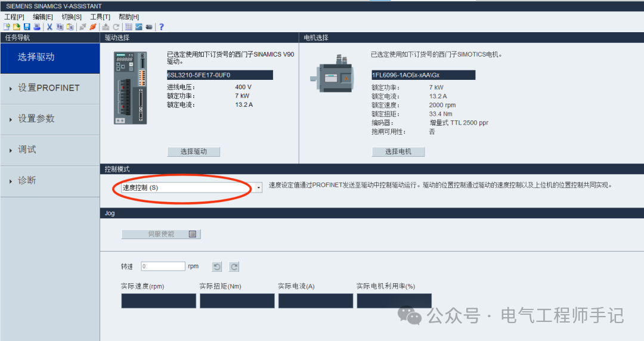Click the Cut scissors icon
This screenshot has height=341, width=644.
tap(49, 27)
